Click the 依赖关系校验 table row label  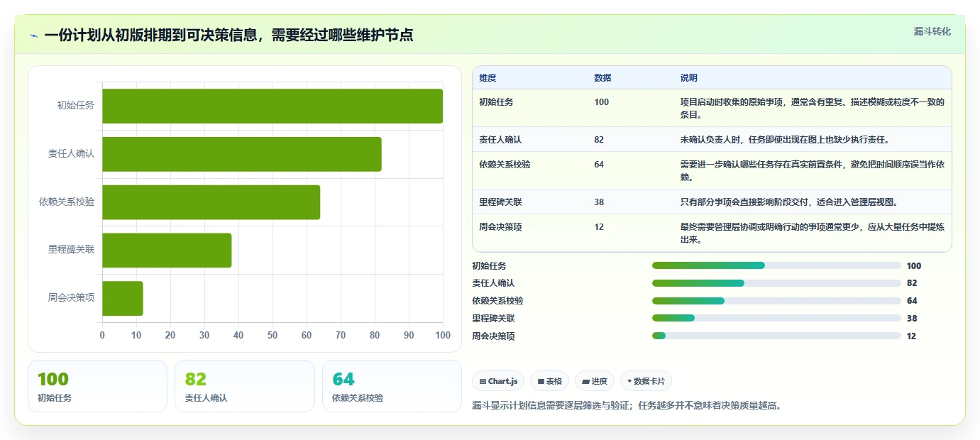coord(505,165)
